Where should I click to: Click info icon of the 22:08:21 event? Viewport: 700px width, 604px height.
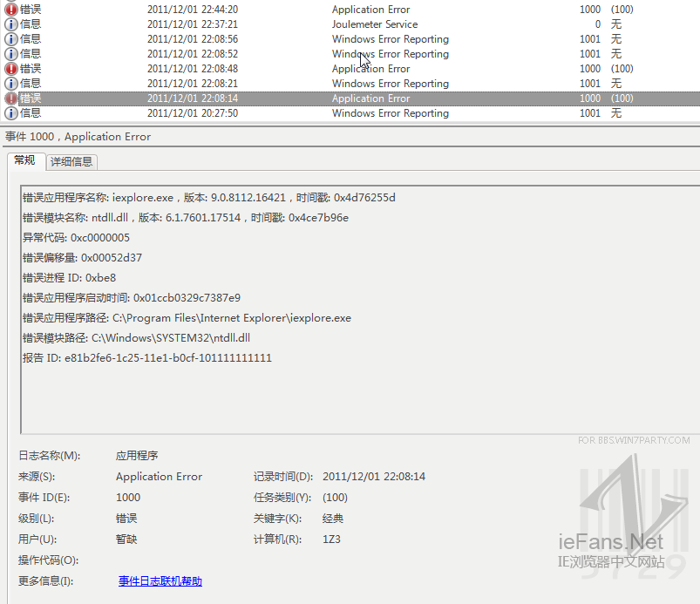(11, 84)
